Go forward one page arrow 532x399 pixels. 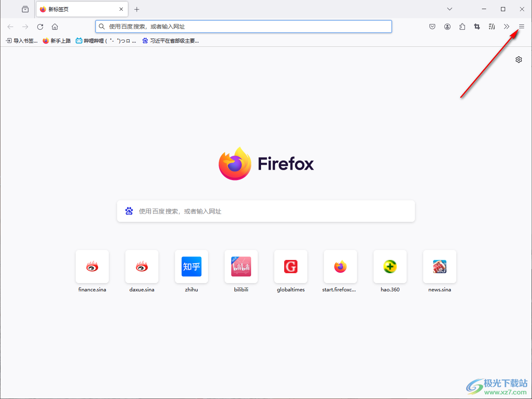pos(25,26)
